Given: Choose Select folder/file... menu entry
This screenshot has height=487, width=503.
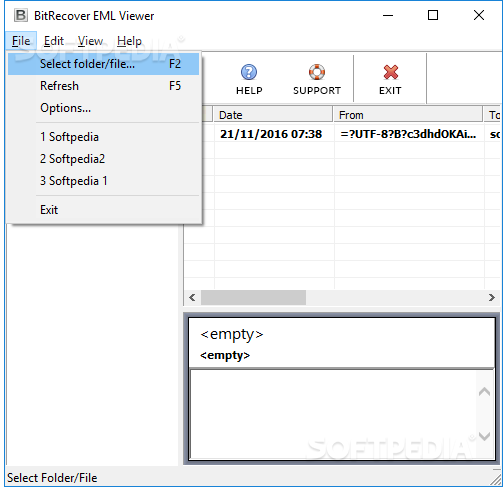Looking at the screenshot, I should [103, 64].
